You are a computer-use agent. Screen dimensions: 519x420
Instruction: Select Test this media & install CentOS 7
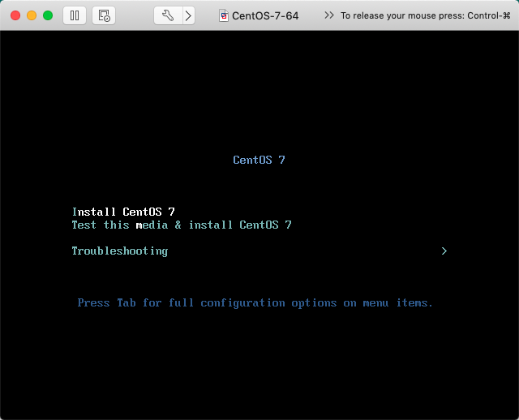(182, 225)
